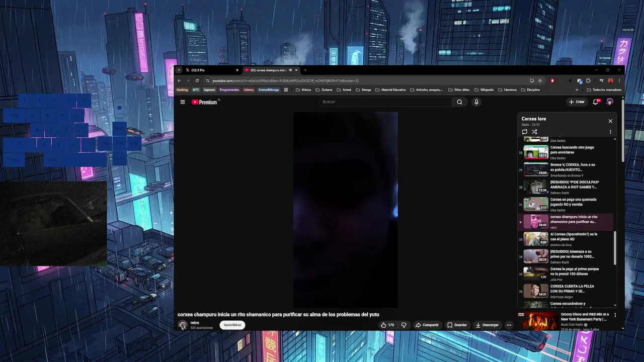Viewport: 644px width, 362px height.
Task: Open the Disciplina bookmarks folder
Action: 530,90
